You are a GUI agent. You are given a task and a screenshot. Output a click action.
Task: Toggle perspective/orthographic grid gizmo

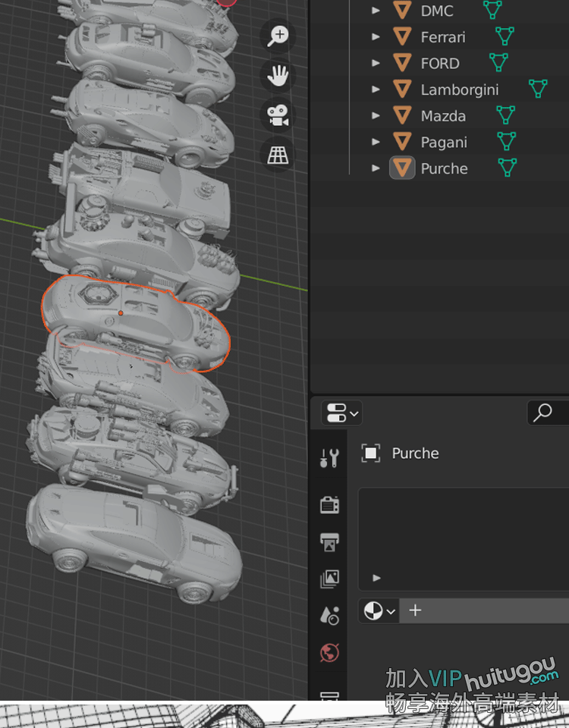[x=278, y=155]
